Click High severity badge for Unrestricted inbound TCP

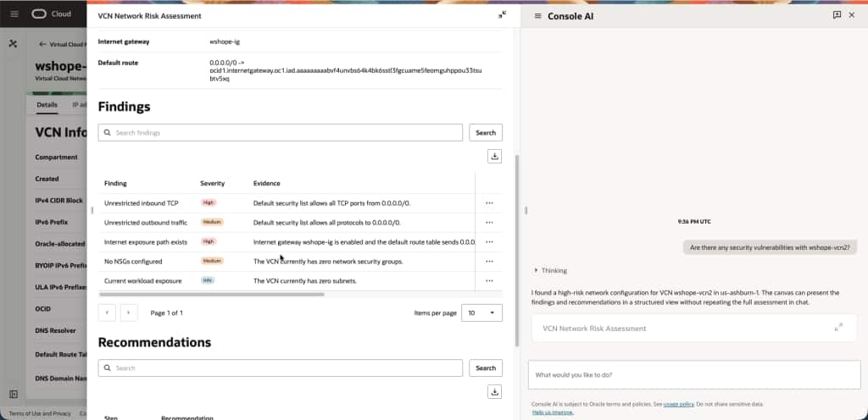(209, 203)
